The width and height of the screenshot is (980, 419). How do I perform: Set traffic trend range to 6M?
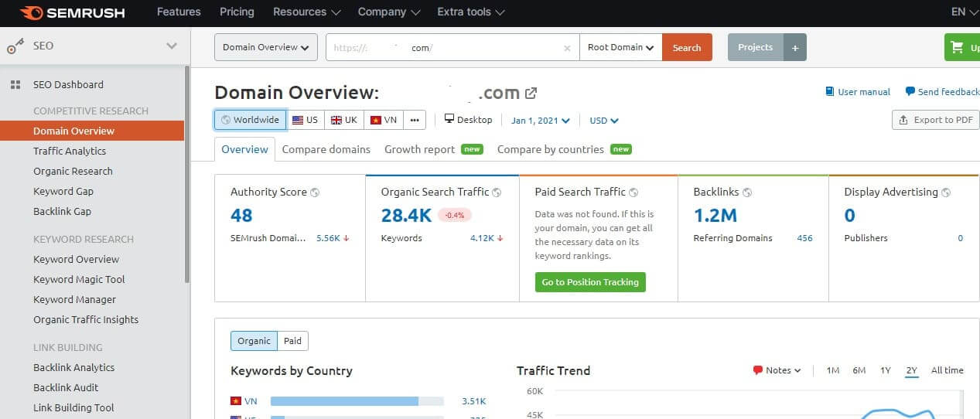(859, 370)
